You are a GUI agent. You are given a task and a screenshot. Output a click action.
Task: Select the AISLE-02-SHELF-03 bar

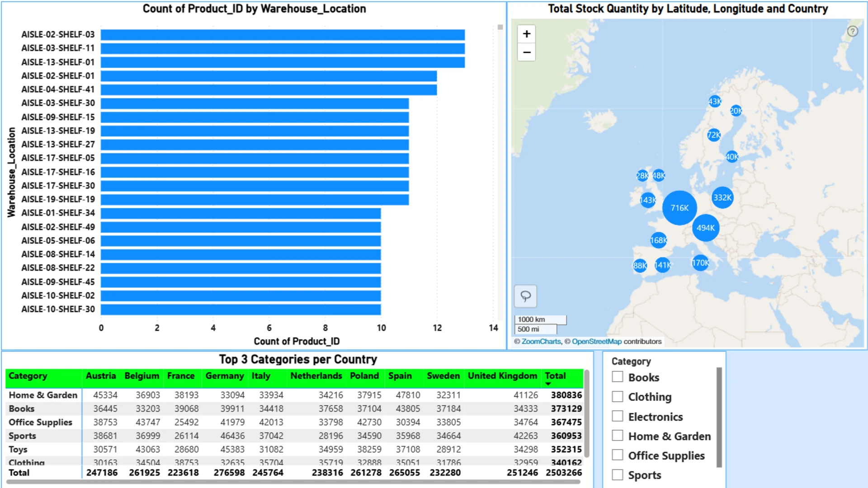(x=283, y=35)
